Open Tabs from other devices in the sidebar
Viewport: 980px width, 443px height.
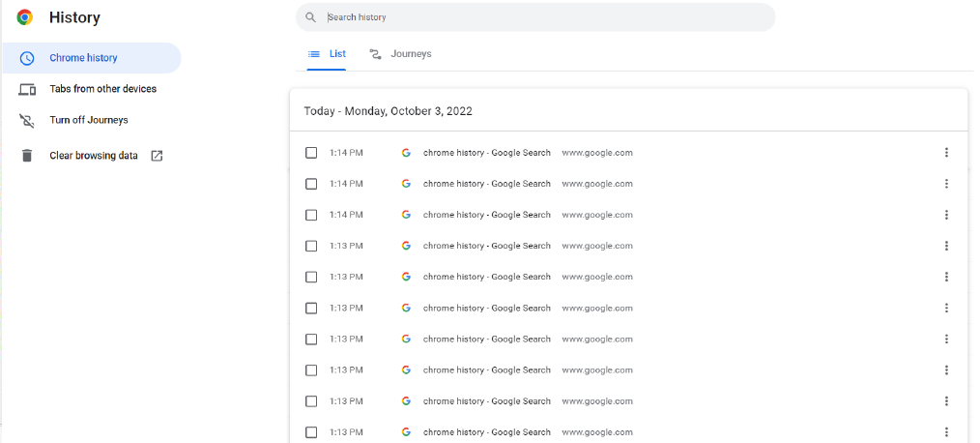(102, 89)
